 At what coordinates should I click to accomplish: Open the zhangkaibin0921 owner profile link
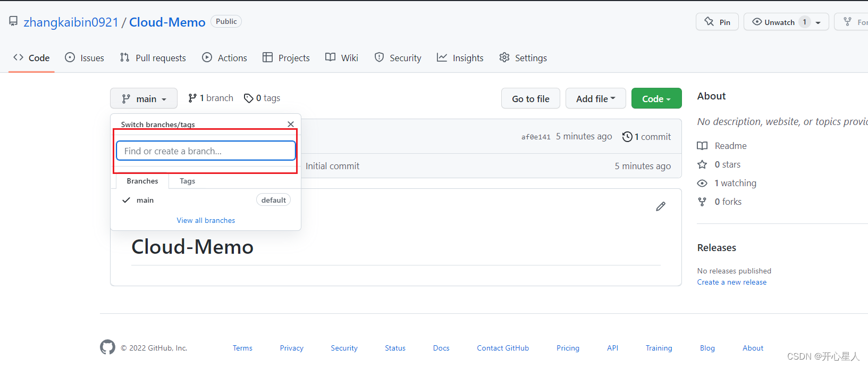(71, 22)
